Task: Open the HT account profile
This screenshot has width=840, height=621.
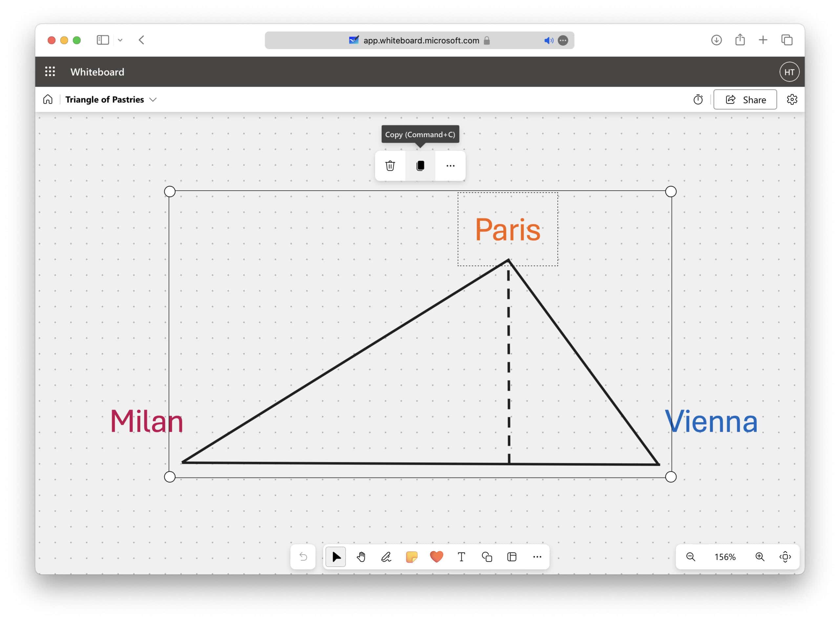Action: [789, 72]
